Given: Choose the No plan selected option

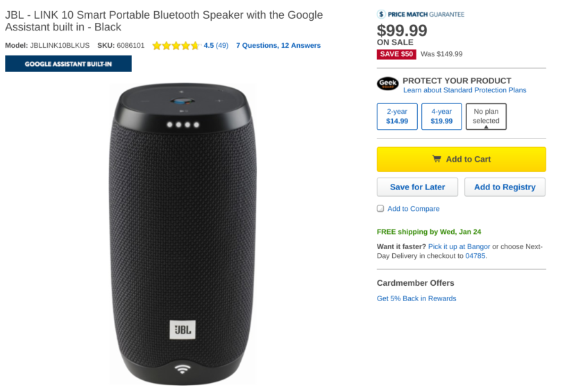Looking at the screenshot, I should point(486,117).
